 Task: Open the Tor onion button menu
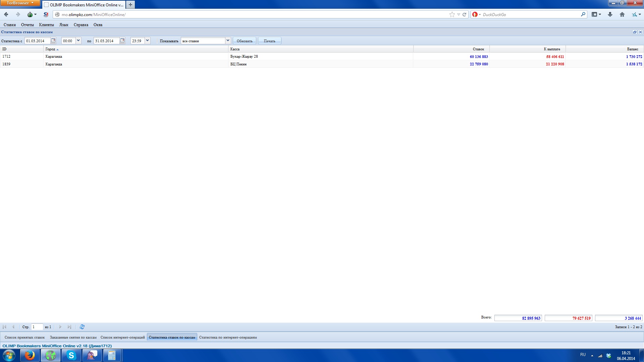click(32, 14)
